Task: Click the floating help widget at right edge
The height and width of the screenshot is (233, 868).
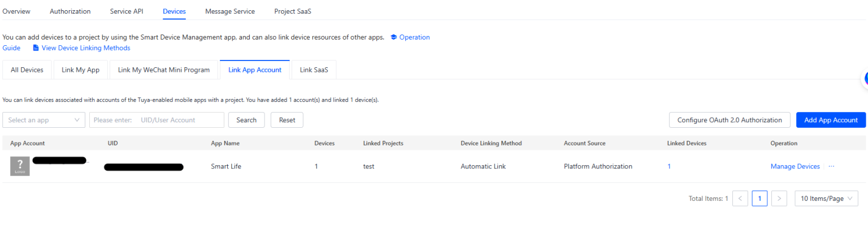Action: [865, 79]
